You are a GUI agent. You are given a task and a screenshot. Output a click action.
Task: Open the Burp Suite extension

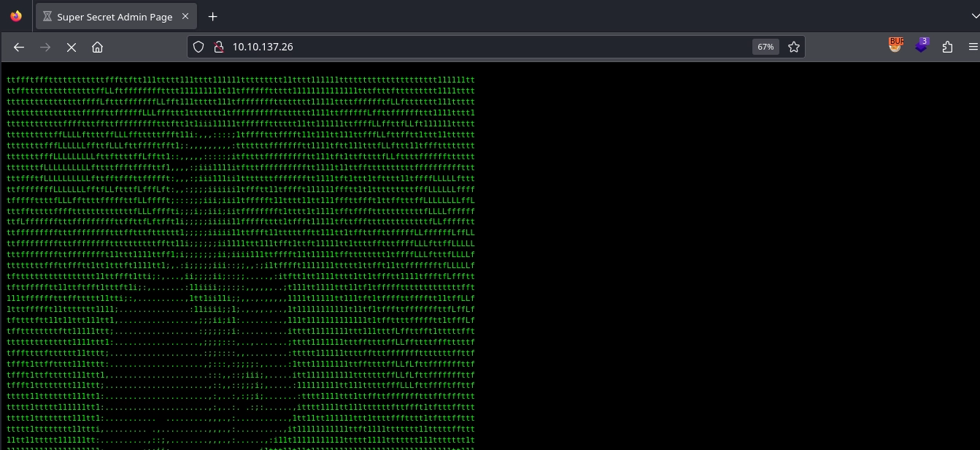click(895, 45)
